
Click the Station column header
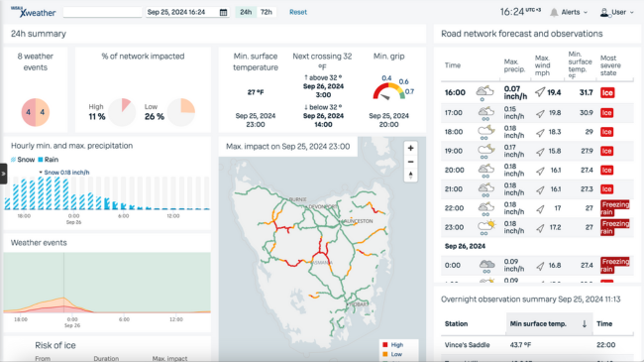[x=457, y=324]
